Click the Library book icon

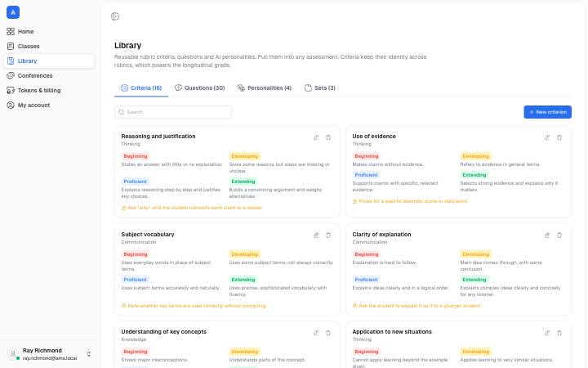(x=11, y=61)
